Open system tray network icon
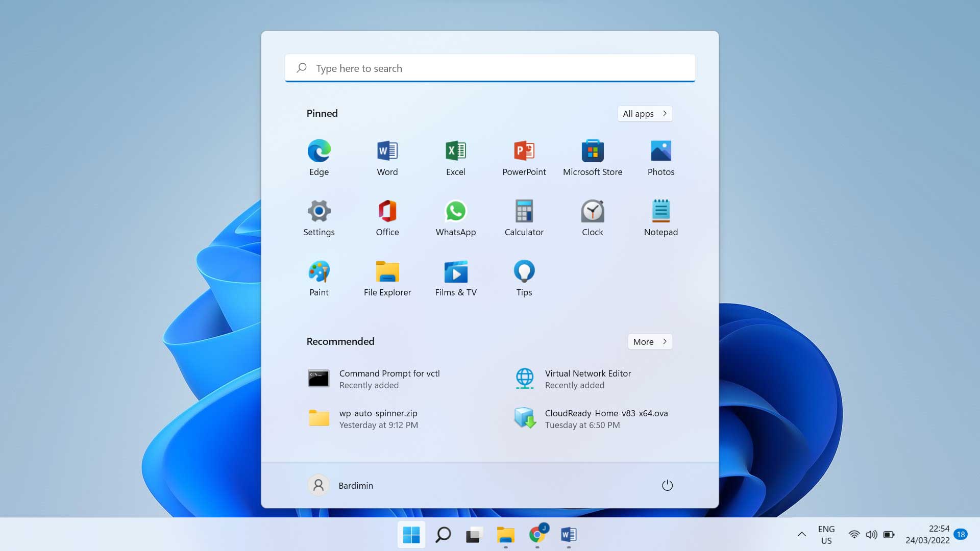980x551 pixels. pyautogui.click(x=853, y=534)
